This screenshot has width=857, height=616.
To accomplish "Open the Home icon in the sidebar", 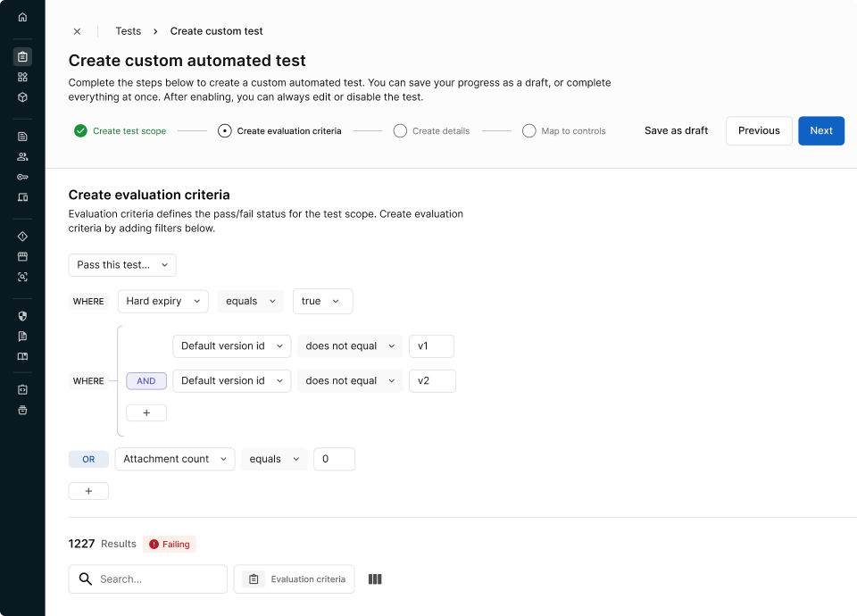I will coord(22,17).
